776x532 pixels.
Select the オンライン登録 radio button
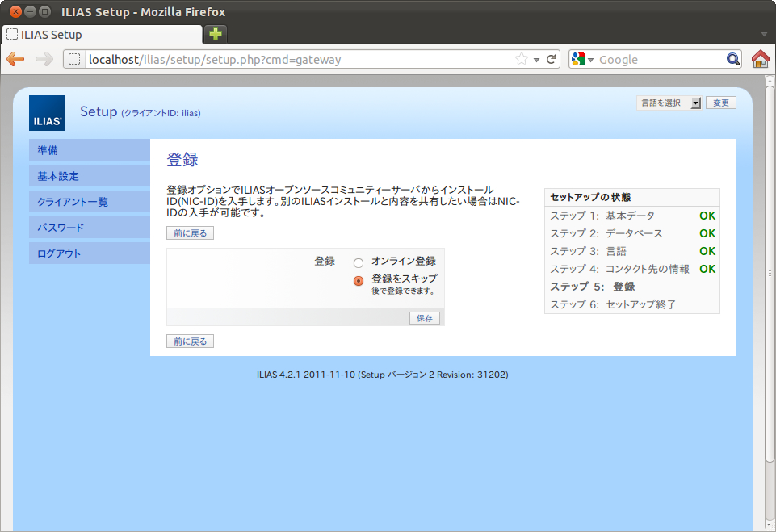click(x=359, y=262)
